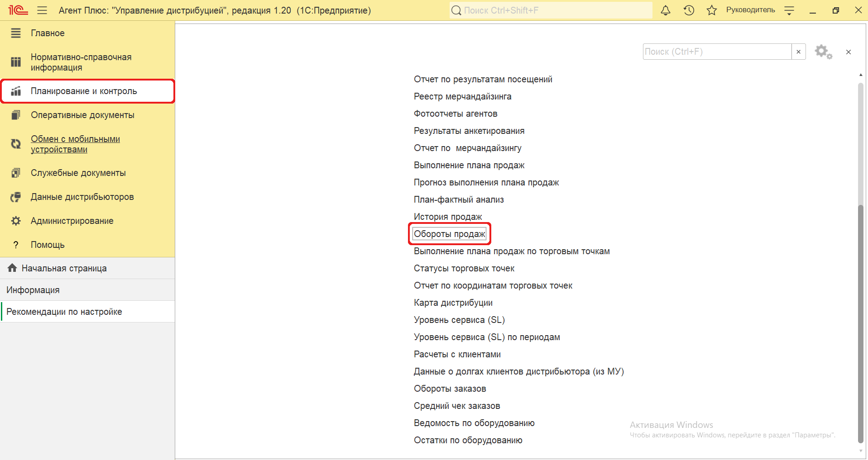Switch to the Информация tab
The image size is (868, 460).
pyautogui.click(x=87, y=290)
